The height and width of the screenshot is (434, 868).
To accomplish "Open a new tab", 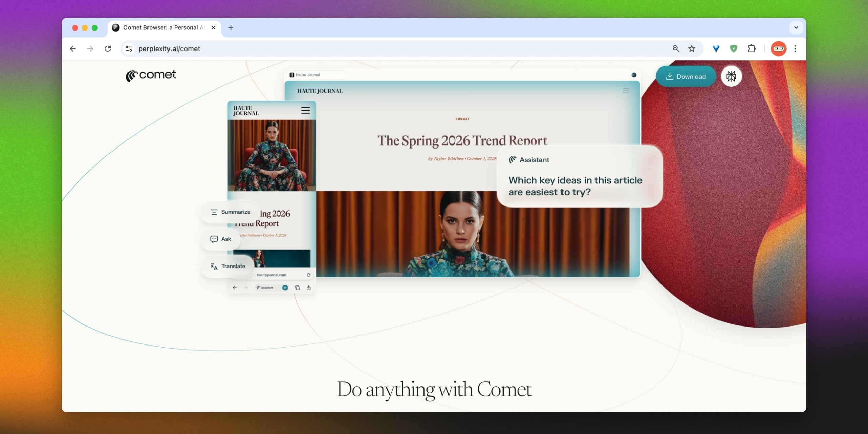I will [x=231, y=28].
